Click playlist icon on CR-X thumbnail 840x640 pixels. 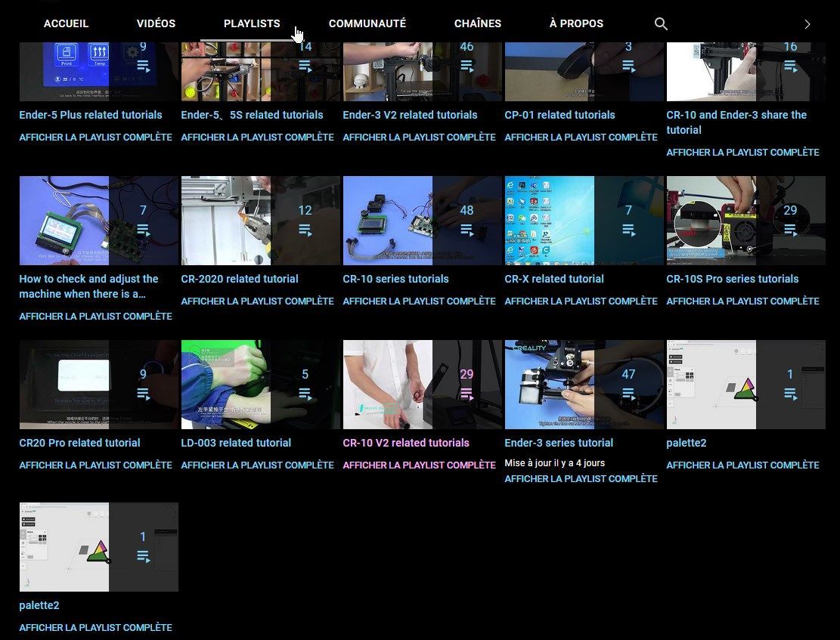pyautogui.click(x=628, y=230)
